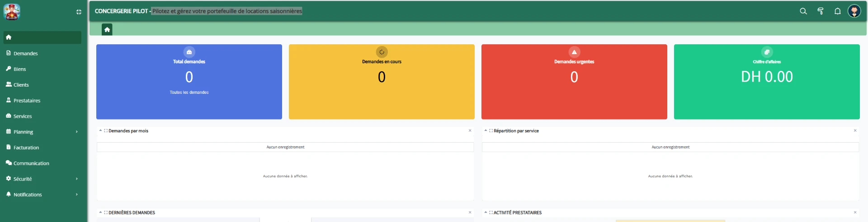The image size is (868, 222).
Task: Open header notifications bell
Action: click(x=838, y=11)
